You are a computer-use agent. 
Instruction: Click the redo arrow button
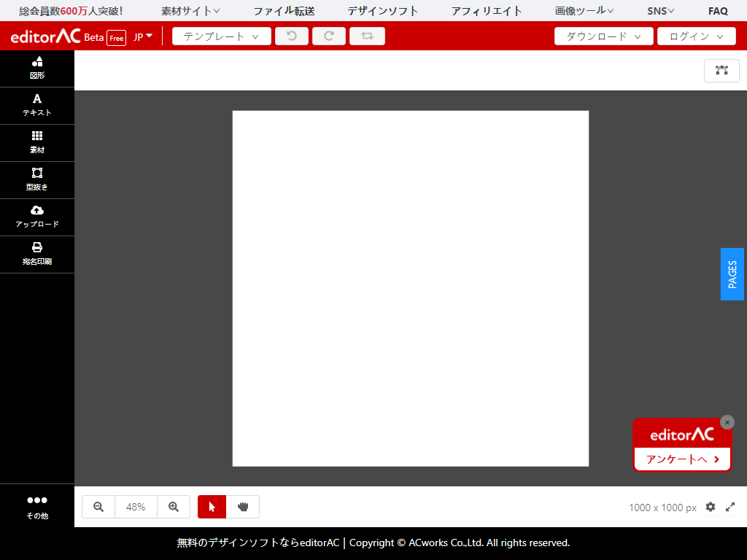tap(329, 36)
